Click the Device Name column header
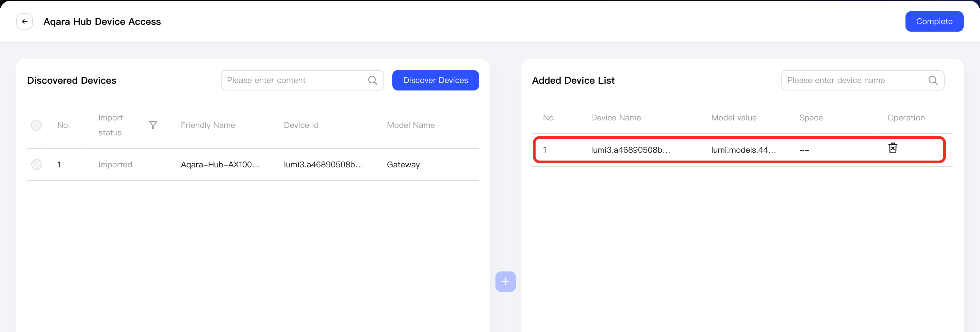The width and height of the screenshot is (980, 332). click(x=616, y=118)
